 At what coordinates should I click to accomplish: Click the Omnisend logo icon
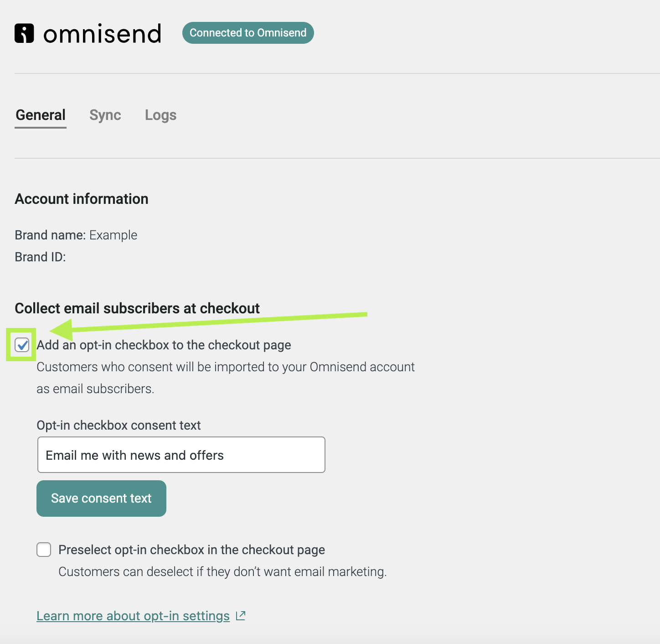pyautogui.click(x=24, y=32)
